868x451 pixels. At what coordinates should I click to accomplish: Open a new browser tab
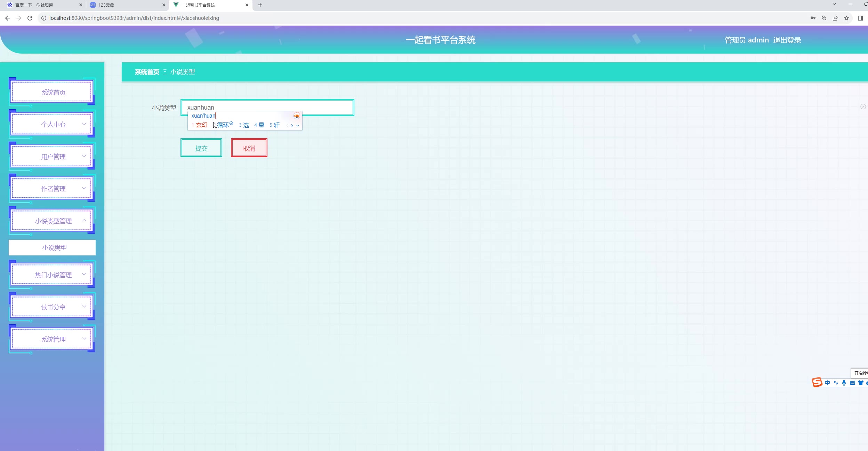click(260, 5)
